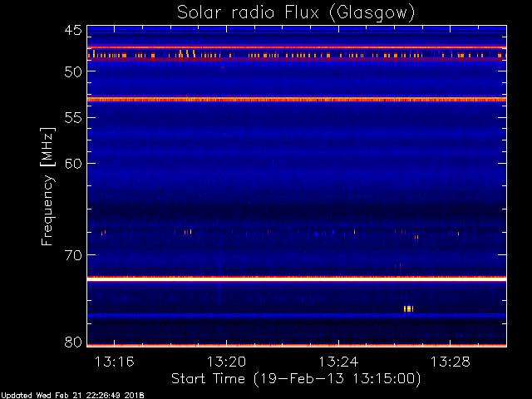Click the Solar radio Flux (Glasgow) title
The width and height of the screenshot is (532, 399).
(296, 13)
